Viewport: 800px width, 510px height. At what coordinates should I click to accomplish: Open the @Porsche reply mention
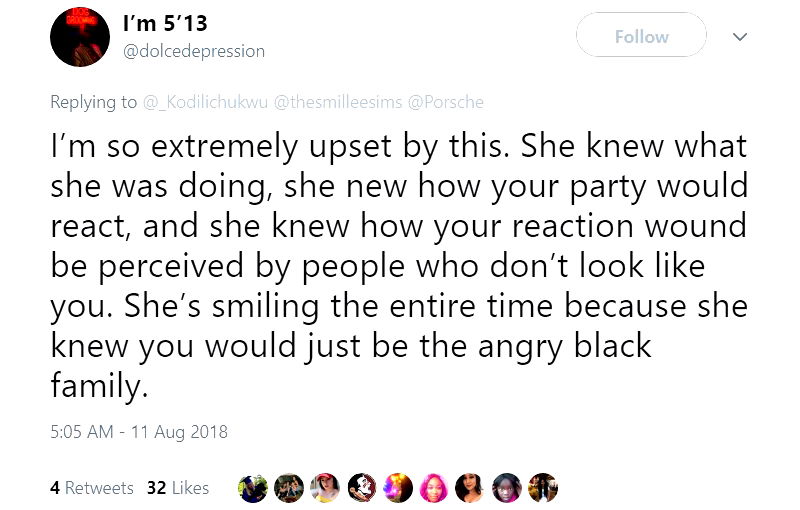coord(445,101)
